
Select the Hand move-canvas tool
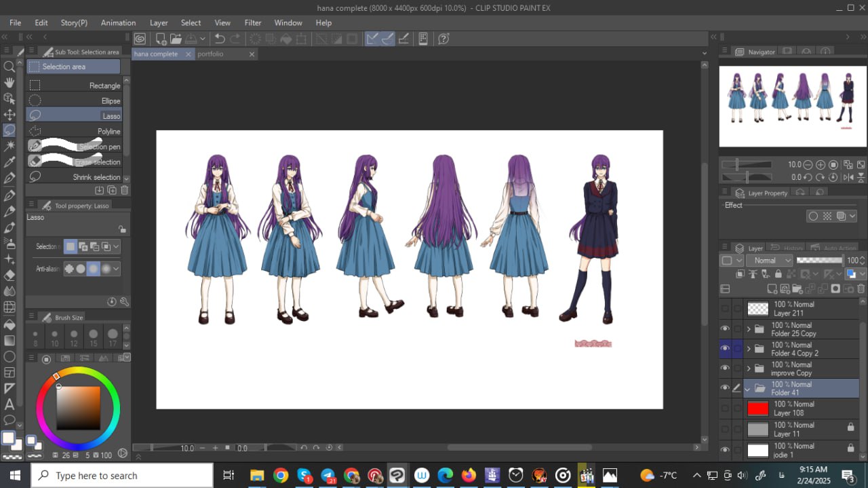(9, 83)
